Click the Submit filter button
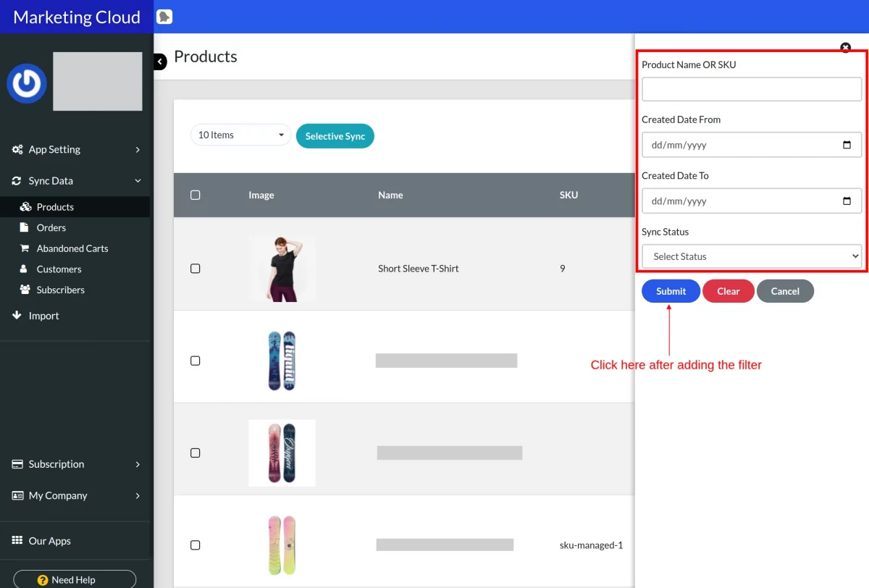Viewport: 869px width, 588px height. (671, 291)
